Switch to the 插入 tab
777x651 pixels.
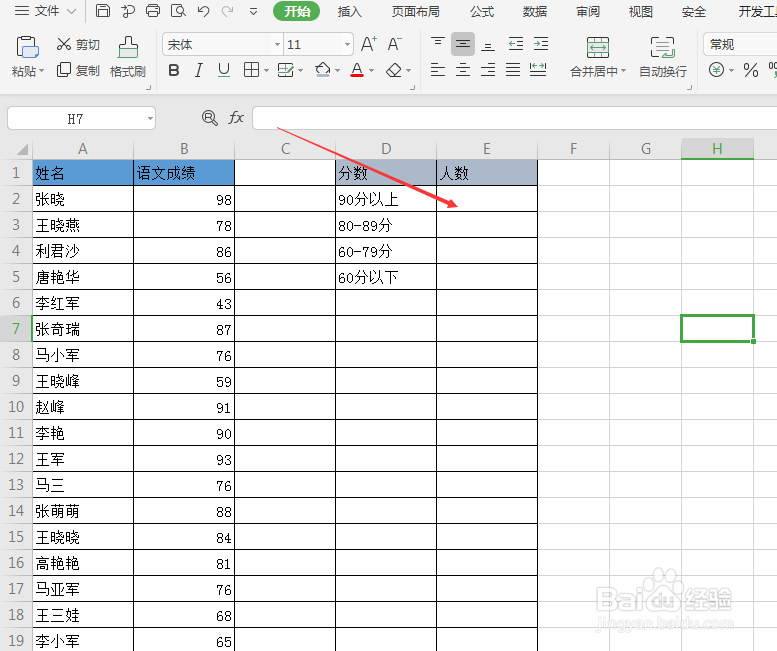click(x=349, y=11)
